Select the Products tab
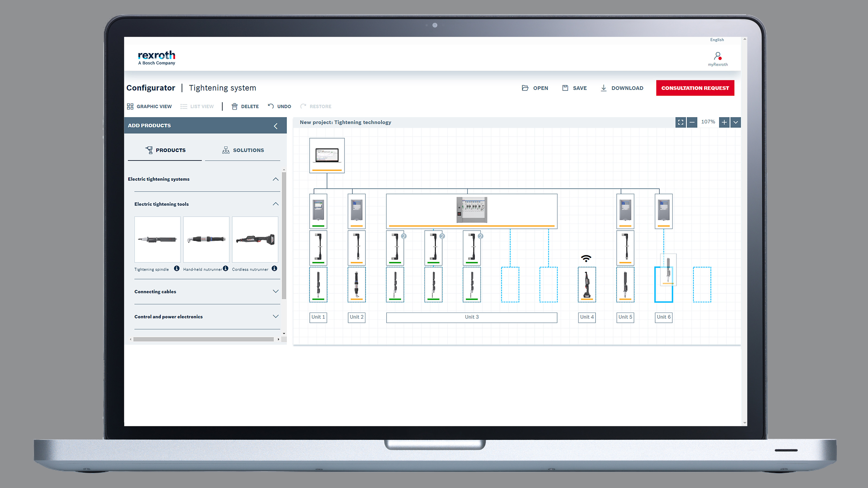 (x=165, y=150)
